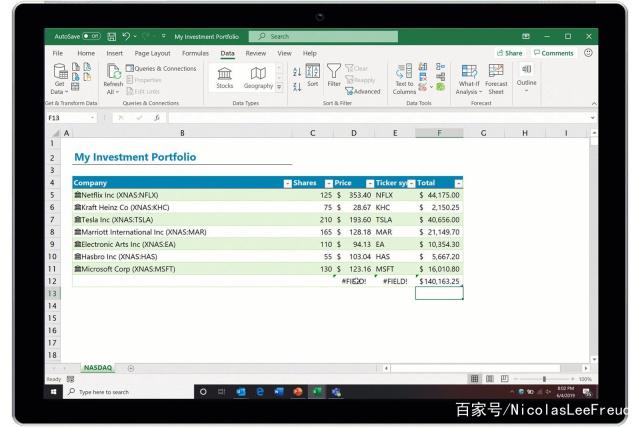Screen dimensions: 640x427
Task: Click the Page Break Preview status icon
Action: (504, 379)
